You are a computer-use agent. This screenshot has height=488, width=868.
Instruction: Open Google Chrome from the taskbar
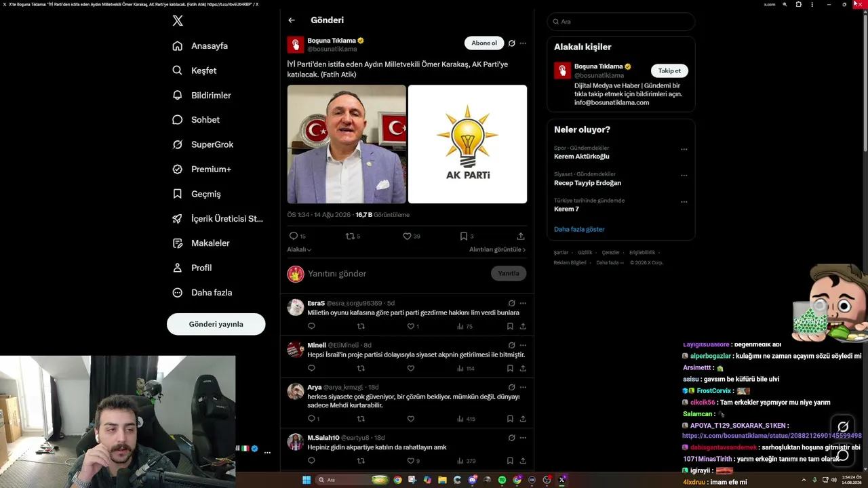point(397,480)
